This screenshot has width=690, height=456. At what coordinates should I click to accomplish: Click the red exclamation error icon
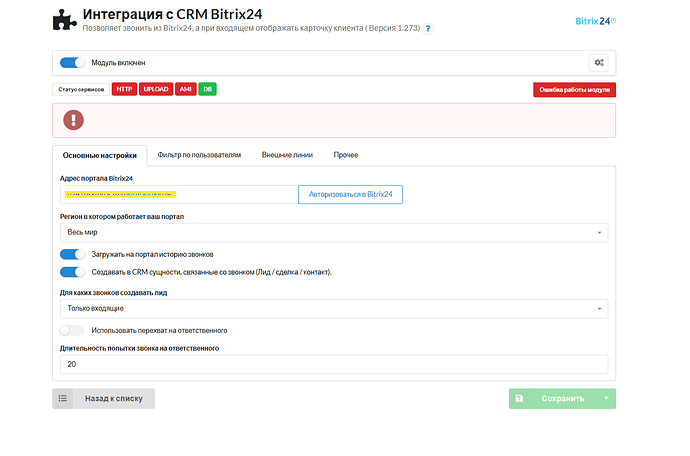[73, 120]
